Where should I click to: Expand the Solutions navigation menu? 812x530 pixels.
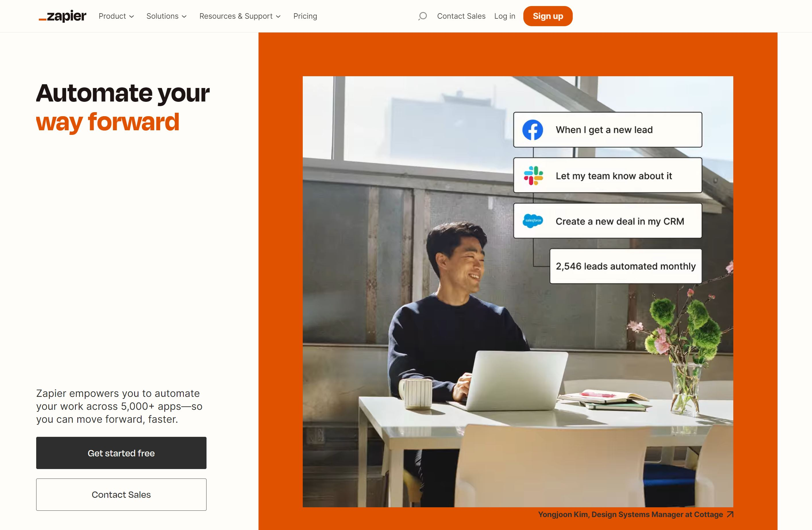tap(167, 16)
